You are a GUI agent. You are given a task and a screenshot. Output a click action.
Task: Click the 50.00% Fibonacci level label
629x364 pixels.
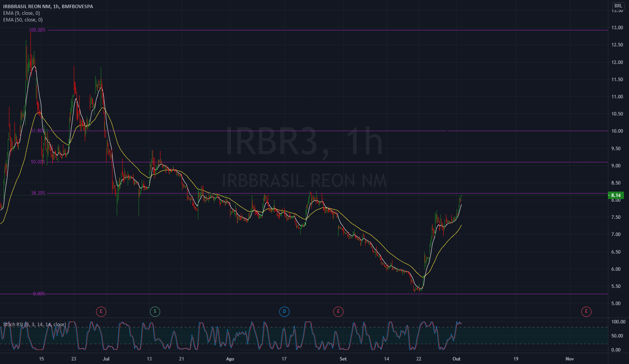click(38, 162)
